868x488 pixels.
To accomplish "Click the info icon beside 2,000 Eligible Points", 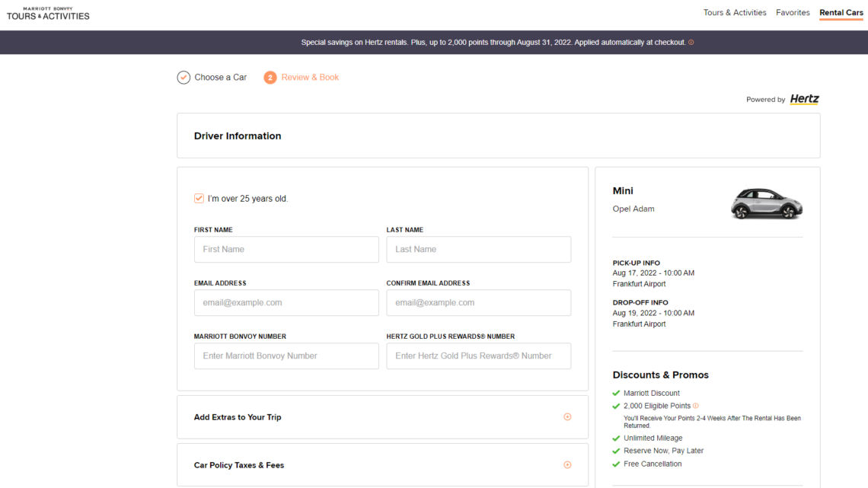I will (695, 406).
